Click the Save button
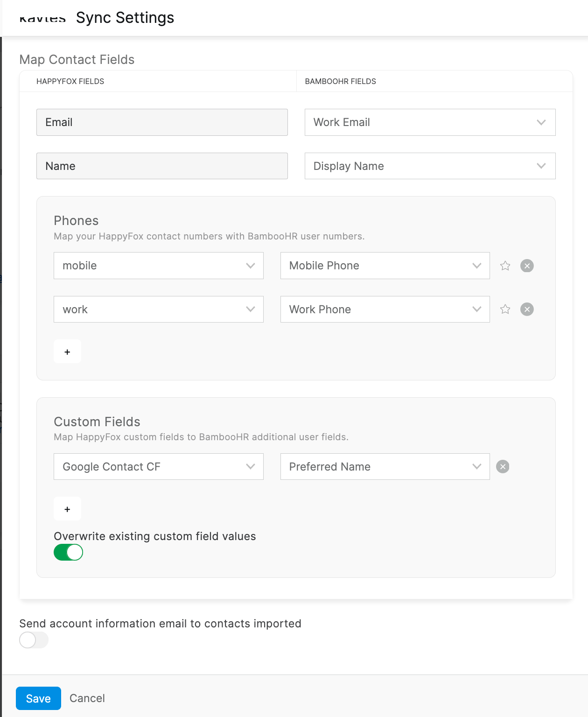This screenshot has width=588, height=717. point(38,698)
